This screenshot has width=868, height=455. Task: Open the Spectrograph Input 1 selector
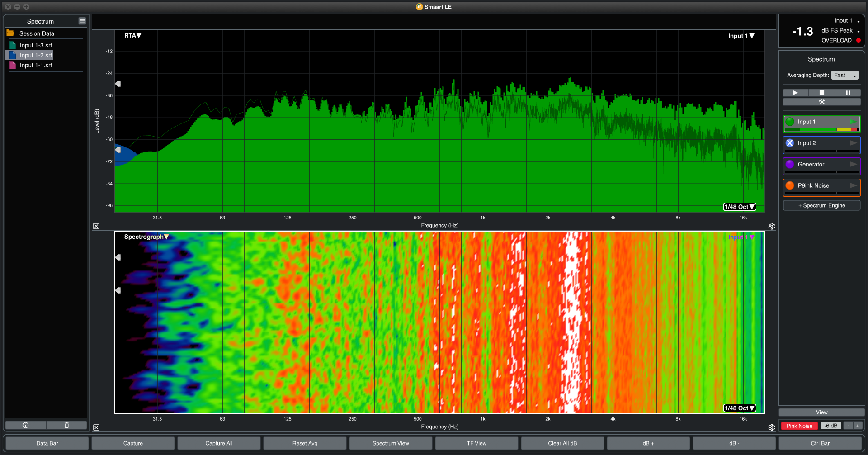click(741, 237)
